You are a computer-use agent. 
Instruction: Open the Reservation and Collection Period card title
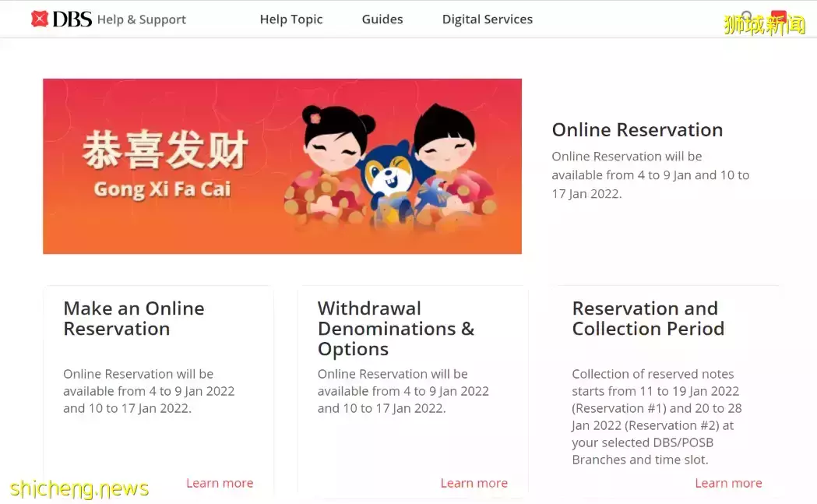pos(648,319)
